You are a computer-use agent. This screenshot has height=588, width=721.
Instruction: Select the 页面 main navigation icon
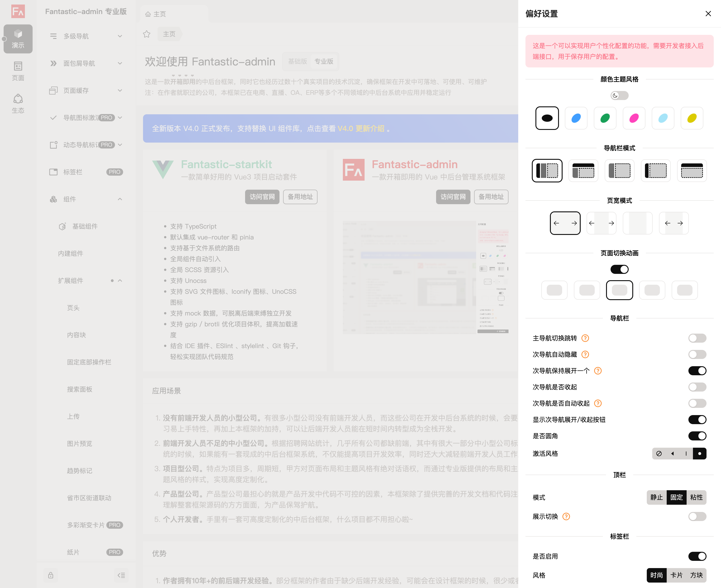point(18,71)
